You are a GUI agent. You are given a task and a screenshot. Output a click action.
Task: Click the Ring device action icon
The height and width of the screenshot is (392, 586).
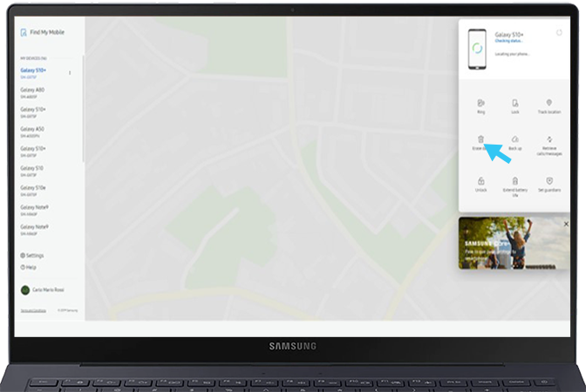pyautogui.click(x=480, y=103)
